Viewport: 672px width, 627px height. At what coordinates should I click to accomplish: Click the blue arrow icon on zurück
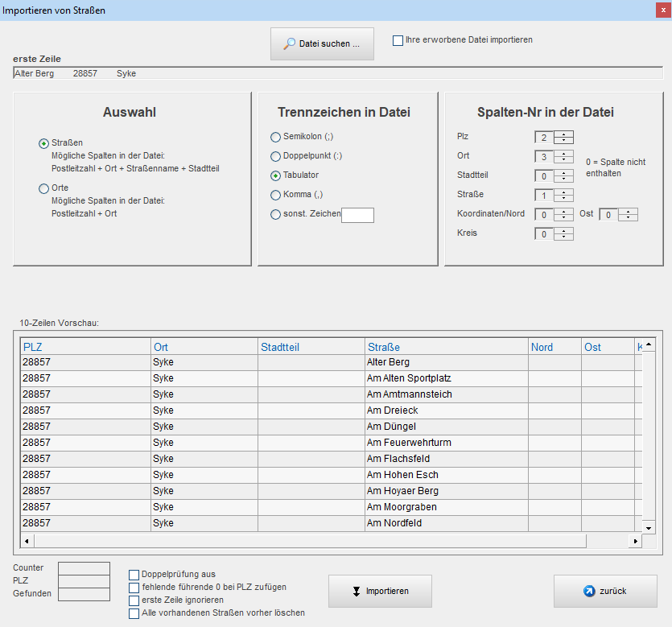589,592
